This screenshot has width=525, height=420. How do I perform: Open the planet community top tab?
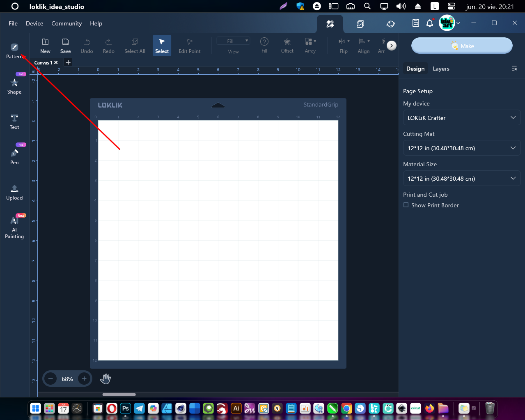pos(390,24)
